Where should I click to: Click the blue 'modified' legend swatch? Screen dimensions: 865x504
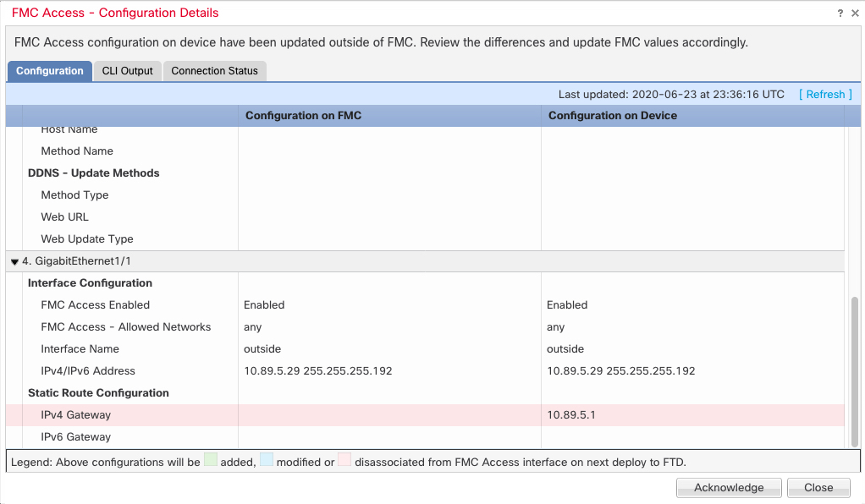click(x=267, y=462)
